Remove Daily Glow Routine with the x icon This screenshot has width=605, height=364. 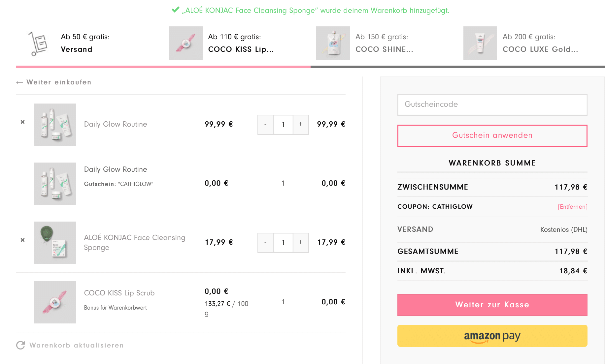[22, 122]
